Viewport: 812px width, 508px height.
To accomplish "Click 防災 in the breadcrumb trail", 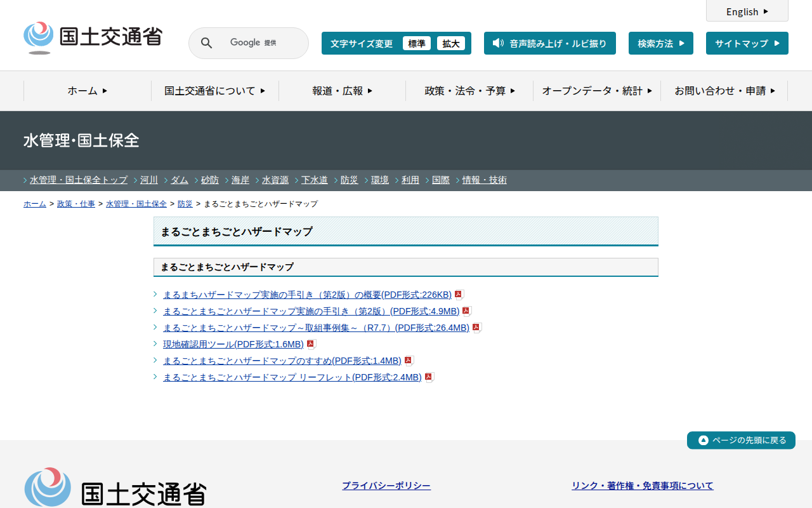I will point(185,204).
